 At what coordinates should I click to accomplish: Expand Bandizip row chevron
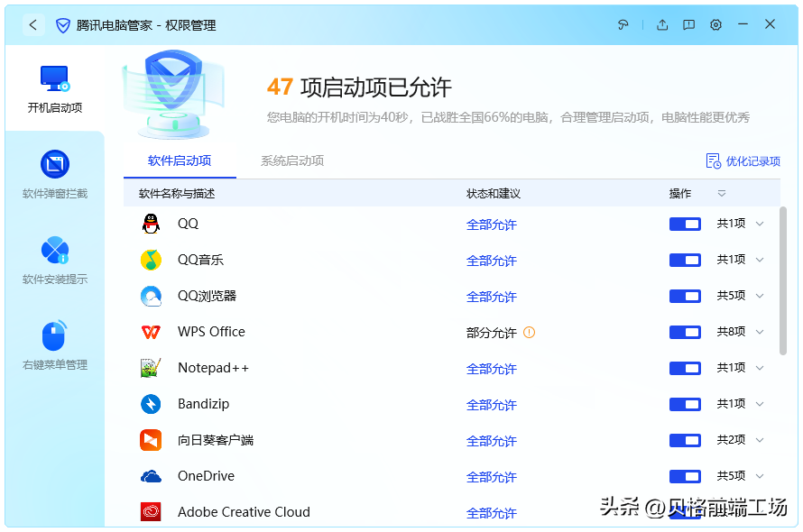[x=760, y=405]
